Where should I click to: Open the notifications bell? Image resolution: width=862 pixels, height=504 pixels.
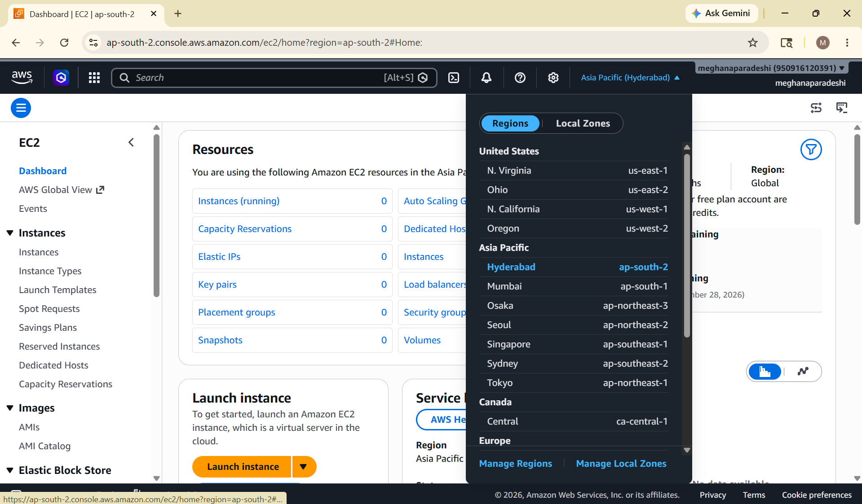tap(486, 78)
